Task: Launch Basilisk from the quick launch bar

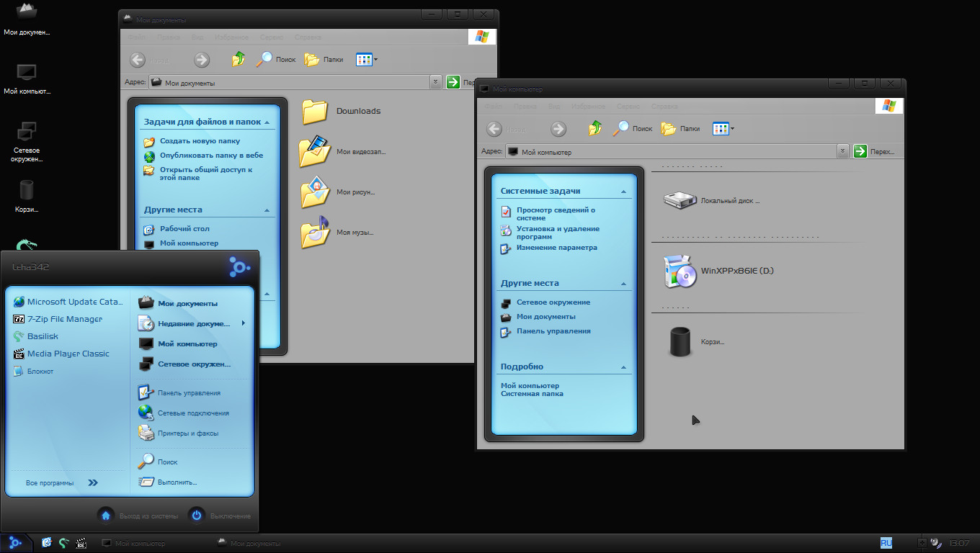Action: 64,543
